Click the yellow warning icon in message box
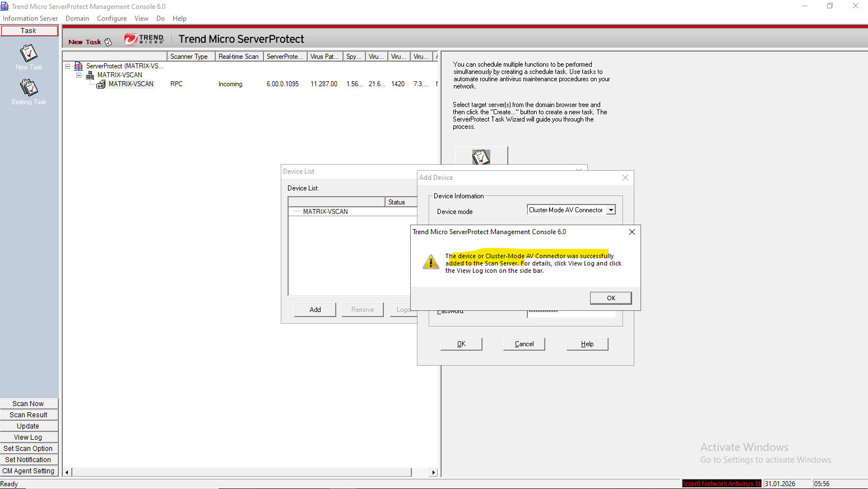 pos(430,262)
